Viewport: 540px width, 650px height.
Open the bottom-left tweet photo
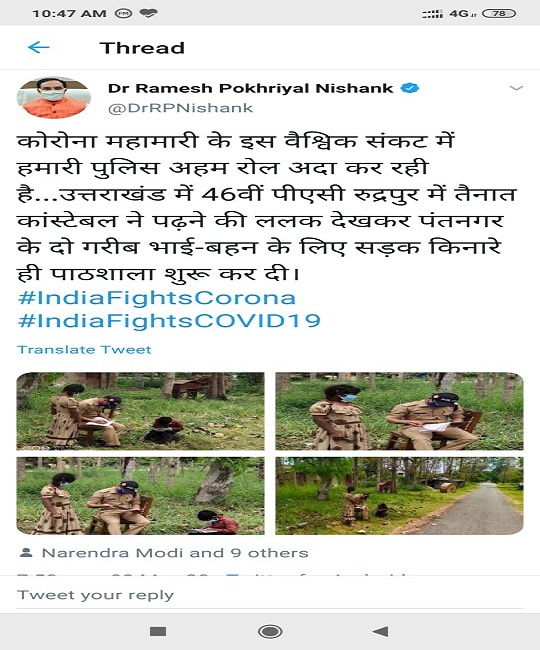[140, 496]
